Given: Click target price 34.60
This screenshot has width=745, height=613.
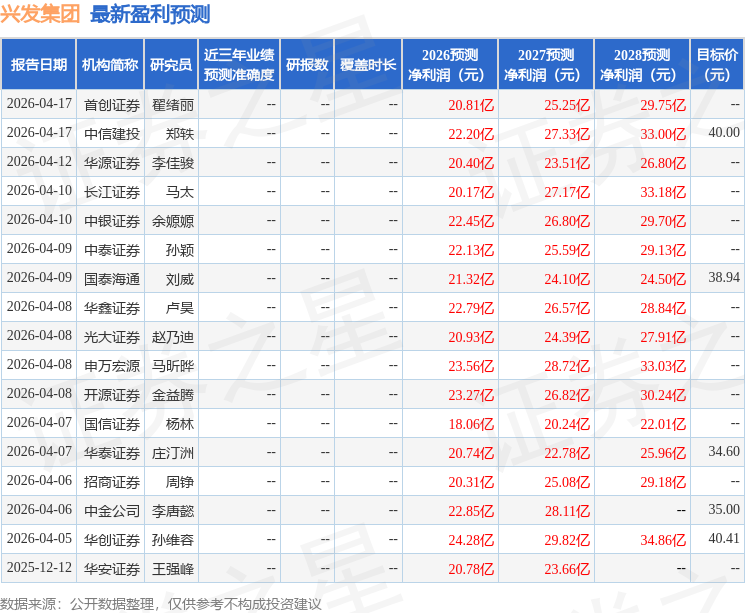Looking at the screenshot, I should [724, 451].
